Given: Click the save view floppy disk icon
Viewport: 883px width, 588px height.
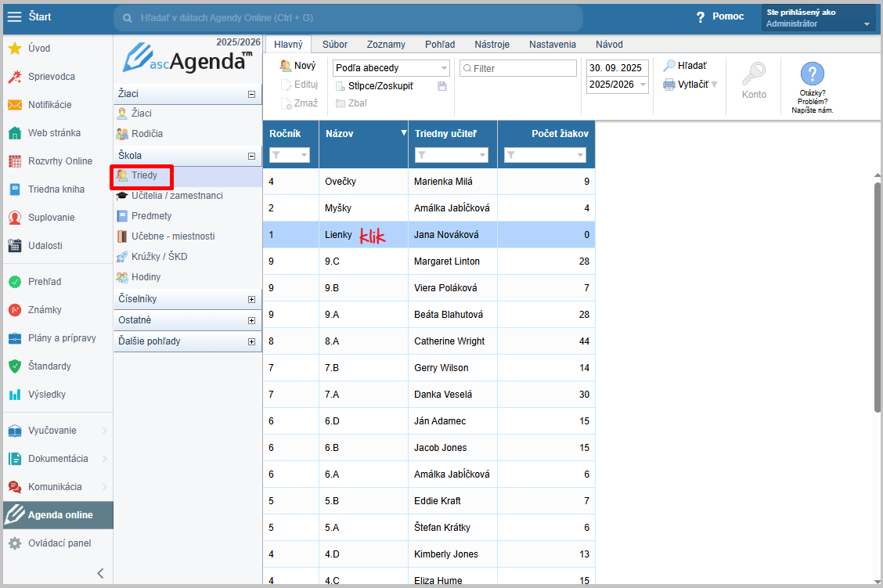Looking at the screenshot, I should [442, 86].
